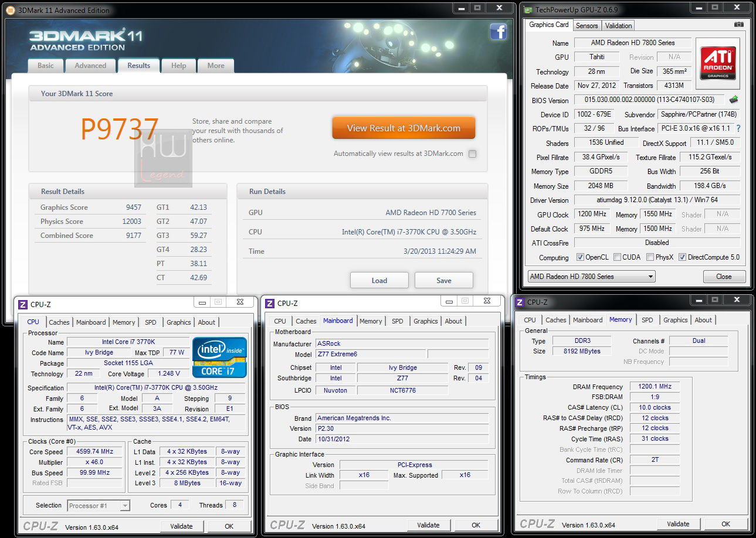This screenshot has height=538, width=756.
Task: Switch to the Advanced tab in 3DMark
Action: click(x=90, y=66)
